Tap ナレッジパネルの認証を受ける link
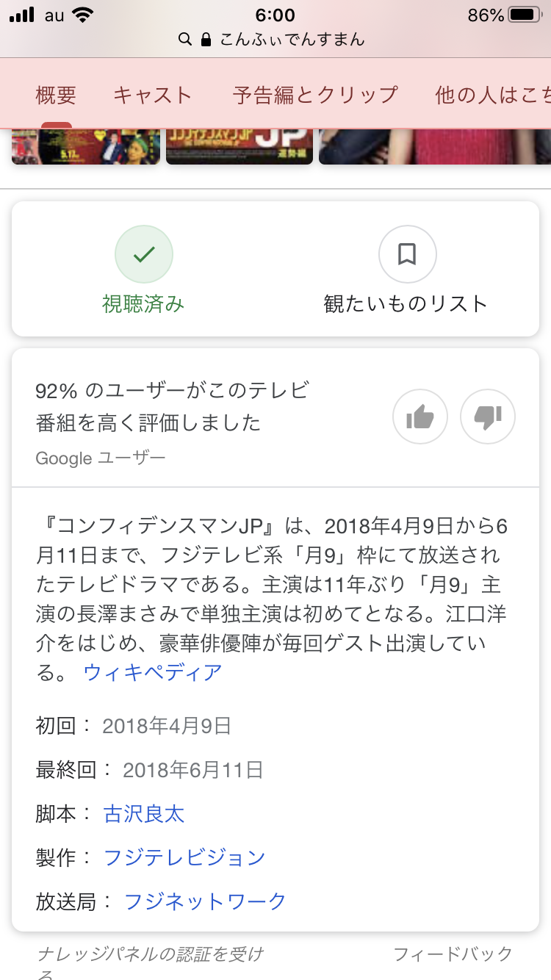 tap(150, 955)
